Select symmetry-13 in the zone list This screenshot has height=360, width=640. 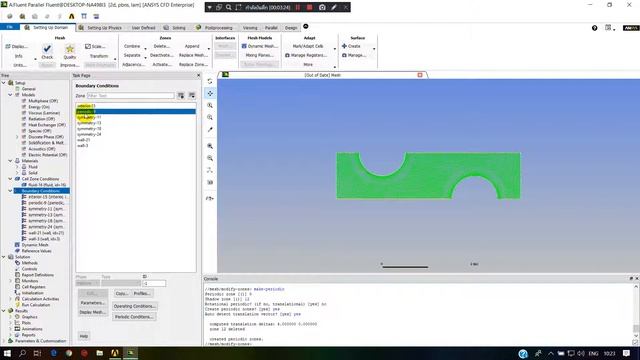click(x=89, y=123)
